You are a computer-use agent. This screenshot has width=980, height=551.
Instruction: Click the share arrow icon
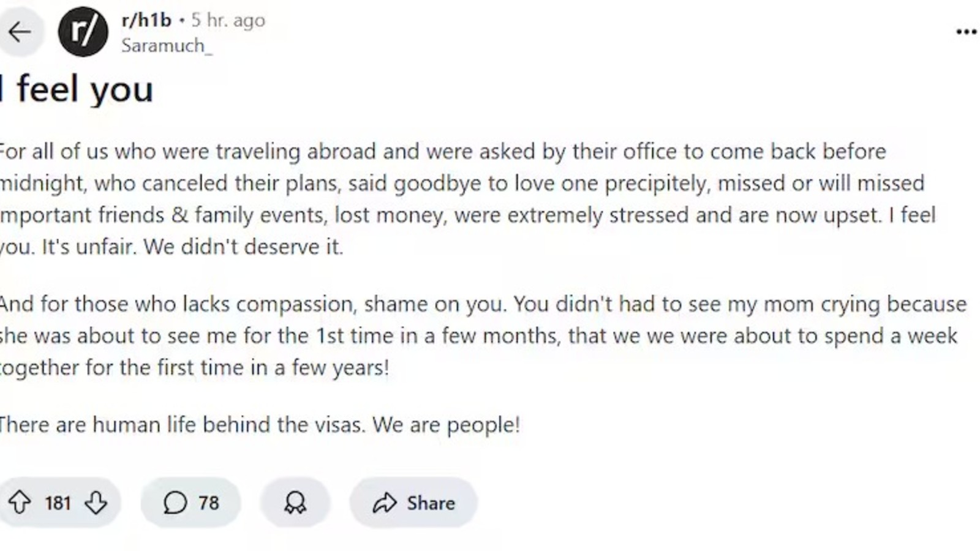pyautogui.click(x=385, y=503)
